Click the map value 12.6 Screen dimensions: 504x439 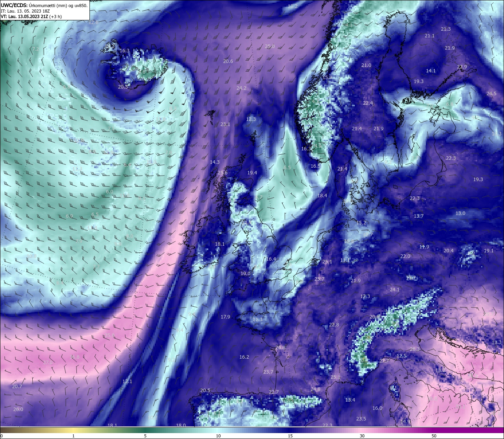(93, 22)
